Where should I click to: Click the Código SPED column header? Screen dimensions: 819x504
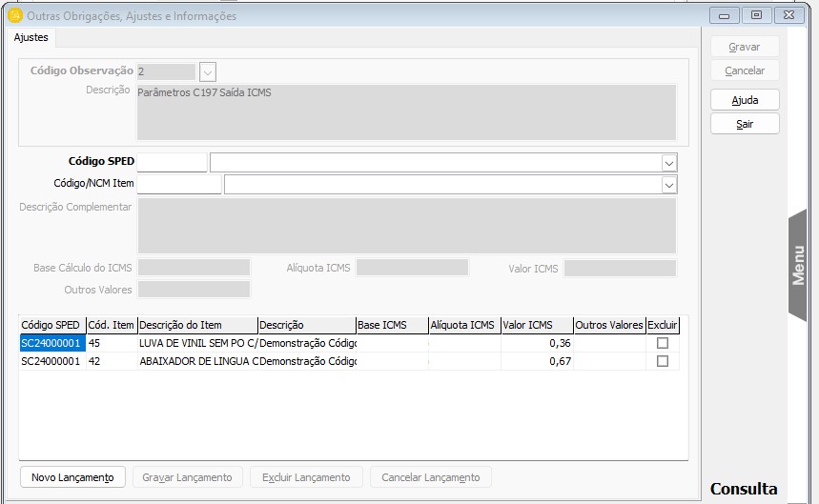point(51,325)
